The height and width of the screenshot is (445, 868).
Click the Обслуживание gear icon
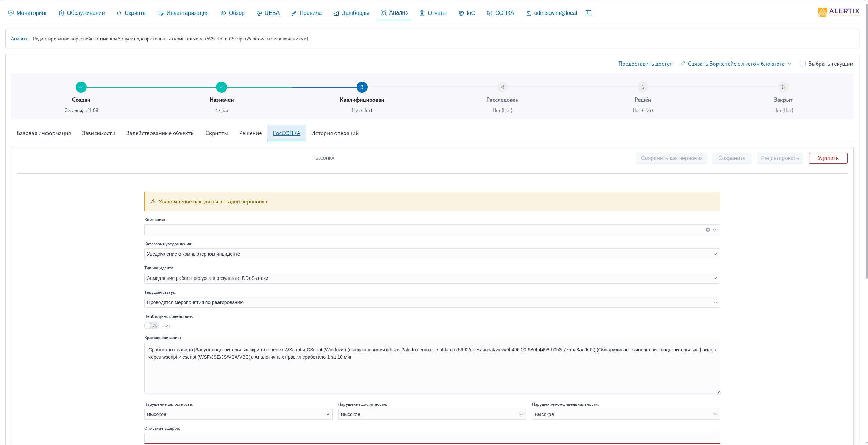pos(61,13)
